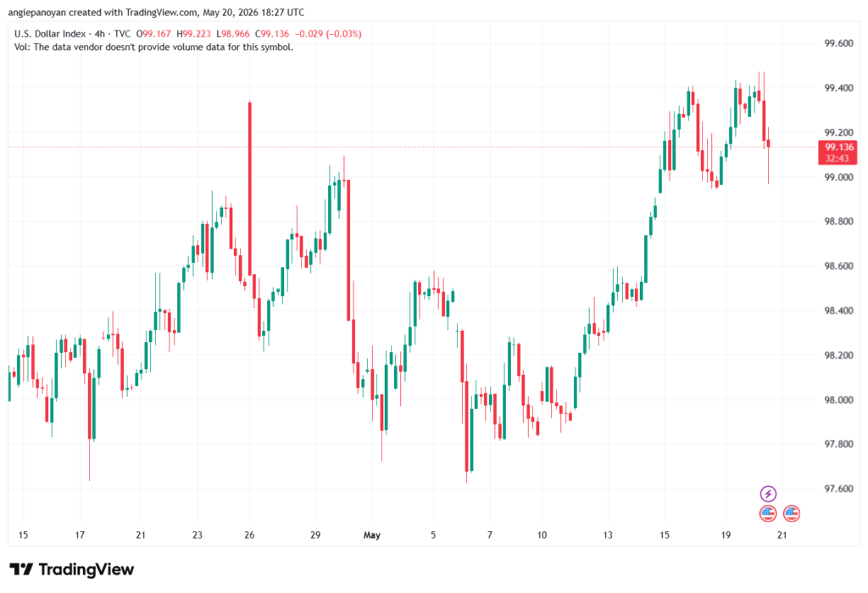The width and height of the screenshot is (868, 593).
Task: Click the tall red spike candle above 26
Action: (250, 188)
